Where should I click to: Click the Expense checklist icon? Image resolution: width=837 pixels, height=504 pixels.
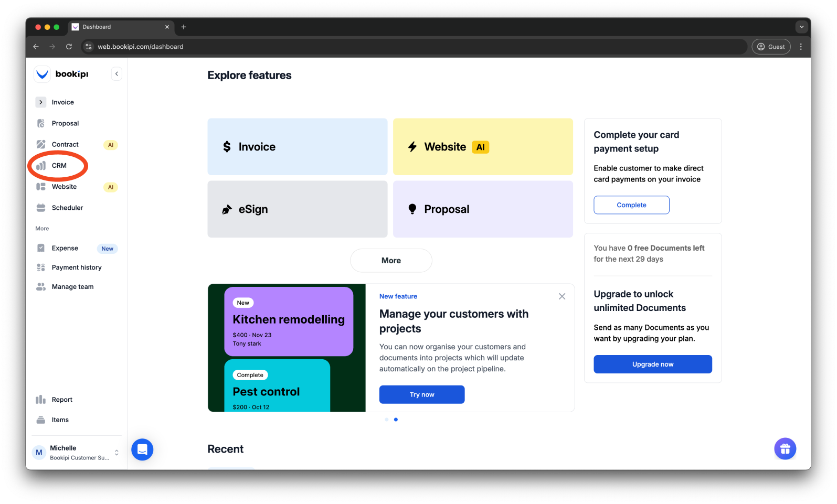coord(41,248)
